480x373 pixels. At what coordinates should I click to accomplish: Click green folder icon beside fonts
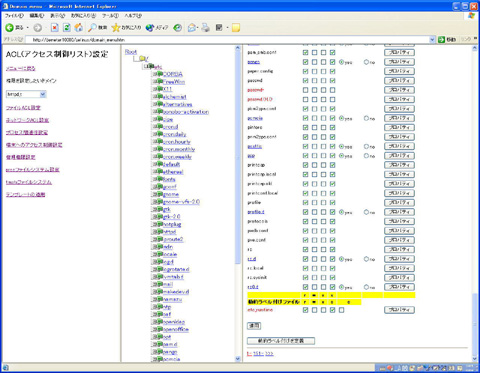coord(160,179)
